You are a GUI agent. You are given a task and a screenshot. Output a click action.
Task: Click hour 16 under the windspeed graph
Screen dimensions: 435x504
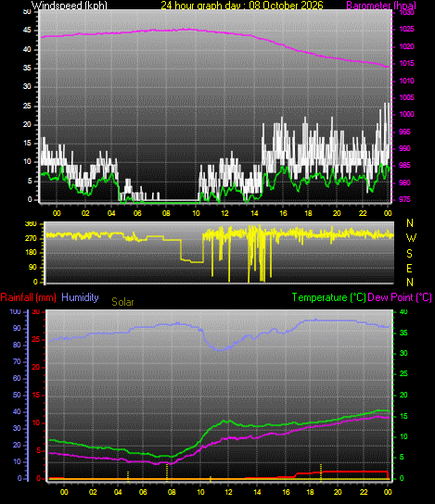283,213
